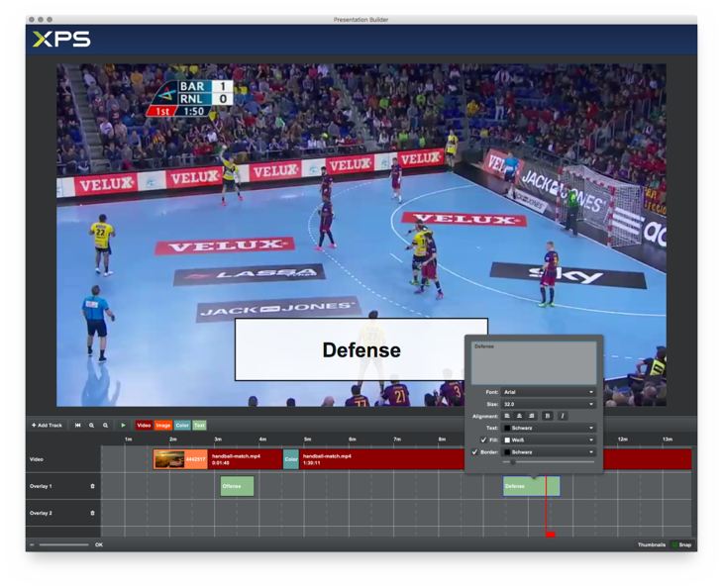Set text alignment to left
The height and width of the screenshot is (588, 723).
(508, 416)
